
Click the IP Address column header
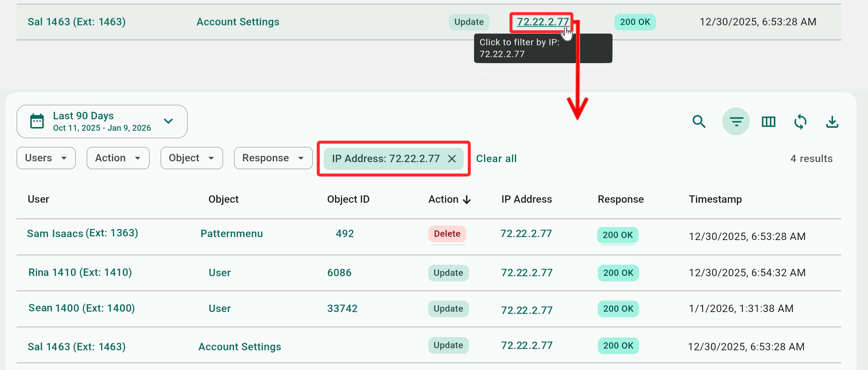point(526,199)
